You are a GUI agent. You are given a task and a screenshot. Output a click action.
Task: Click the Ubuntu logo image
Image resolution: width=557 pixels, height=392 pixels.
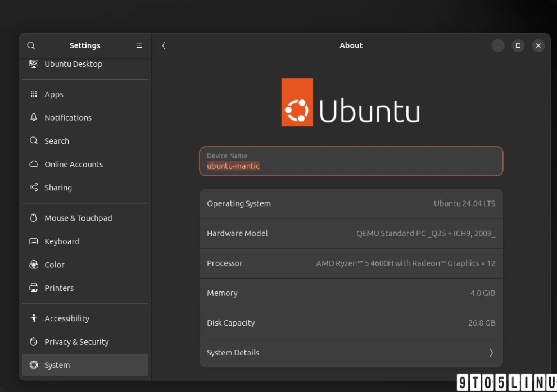coord(351,102)
